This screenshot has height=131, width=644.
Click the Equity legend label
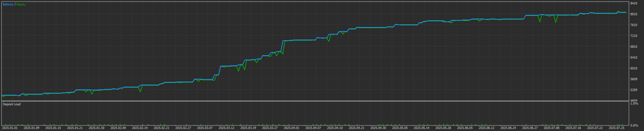click(21, 4)
